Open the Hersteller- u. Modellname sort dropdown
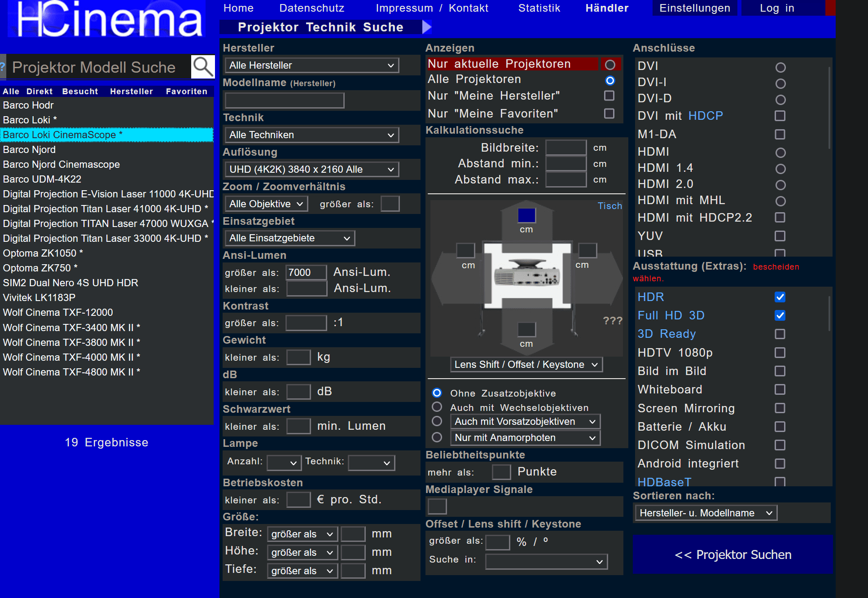 tap(706, 513)
